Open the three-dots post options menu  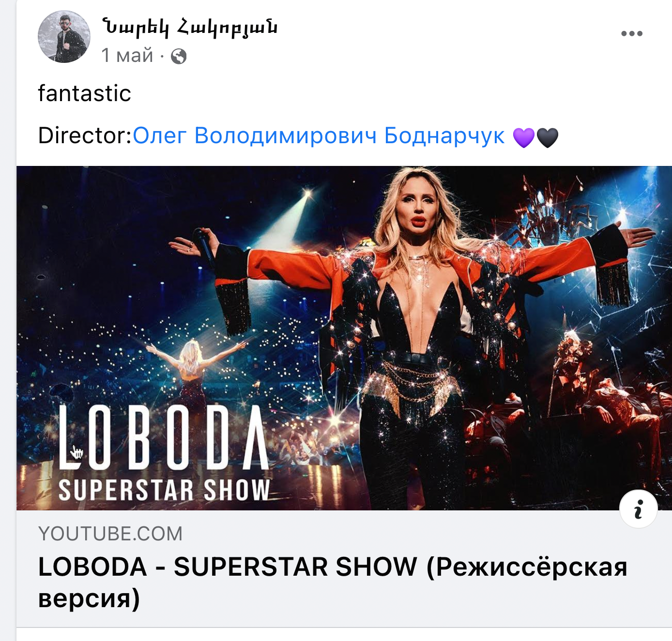point(632,33)
